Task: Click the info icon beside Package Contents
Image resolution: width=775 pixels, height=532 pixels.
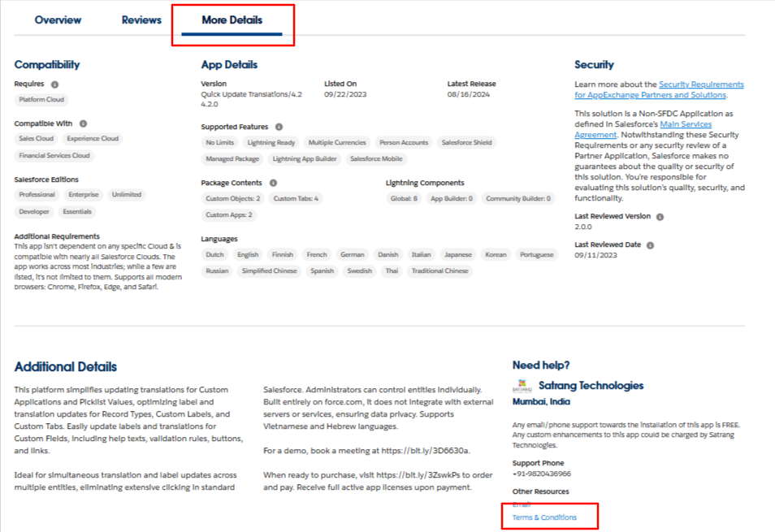Action: [273, 183]
